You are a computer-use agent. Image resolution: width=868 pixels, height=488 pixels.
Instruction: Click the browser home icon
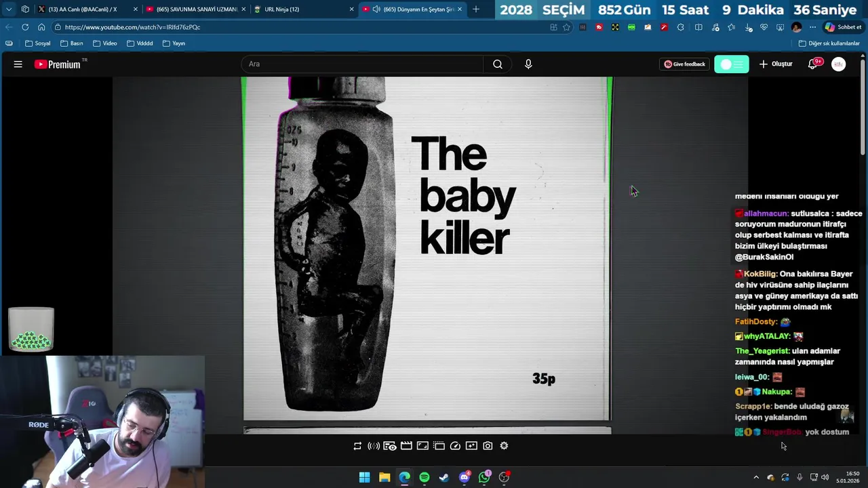pyautogui.click(x=41, y=27)
